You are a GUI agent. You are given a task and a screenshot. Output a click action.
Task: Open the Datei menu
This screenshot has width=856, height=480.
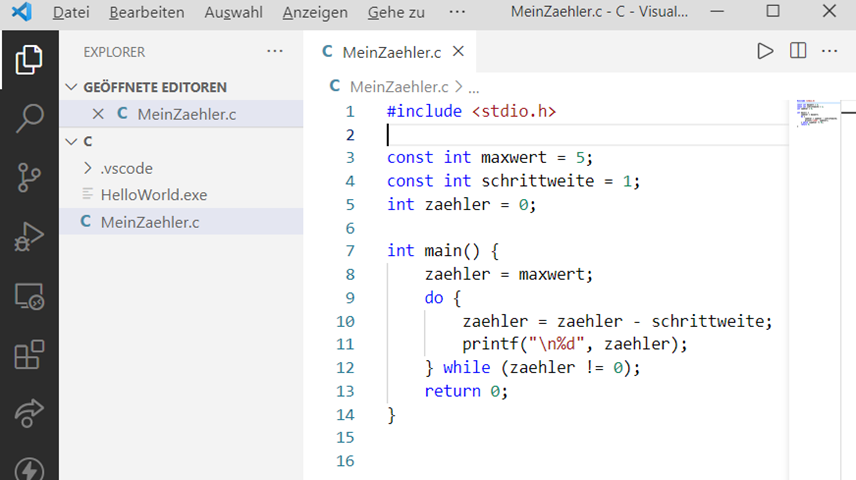[x=71, y=12]
